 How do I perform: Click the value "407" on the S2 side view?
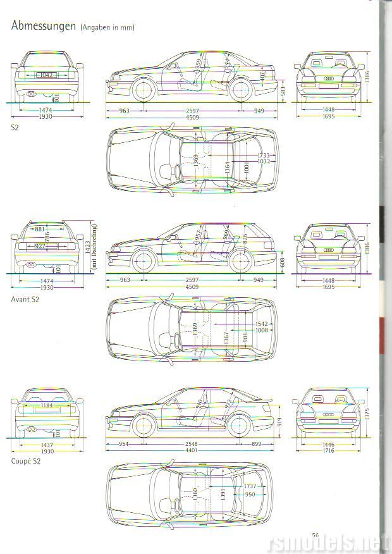[x=262, y=77]
